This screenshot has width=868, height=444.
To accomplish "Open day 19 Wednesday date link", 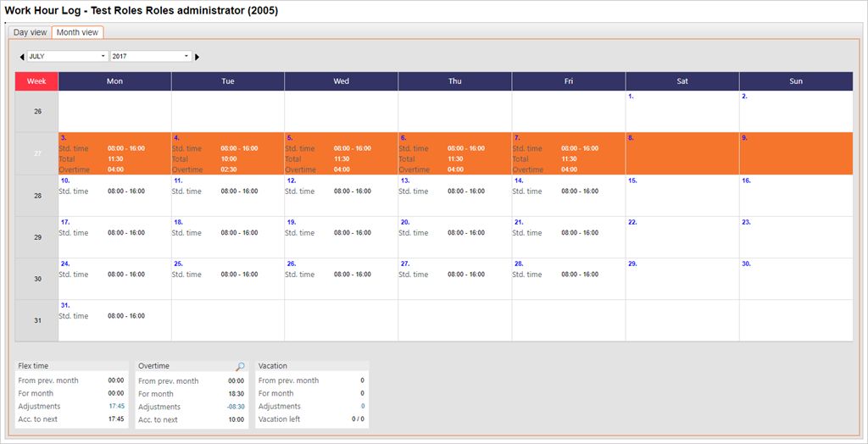I will [291, 222].
